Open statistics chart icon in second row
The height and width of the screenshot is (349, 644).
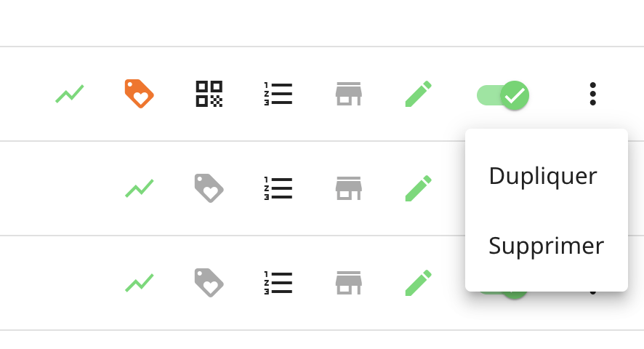click(140, 188)
